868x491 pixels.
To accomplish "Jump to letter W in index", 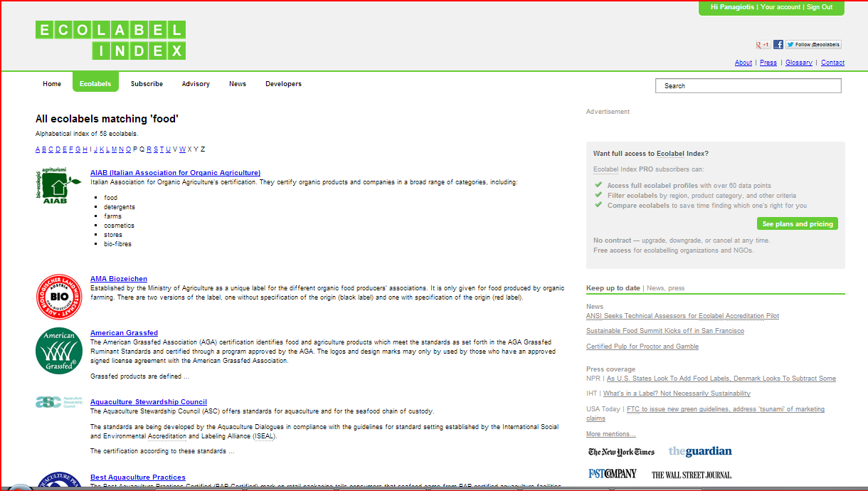I will pos(182,149).
